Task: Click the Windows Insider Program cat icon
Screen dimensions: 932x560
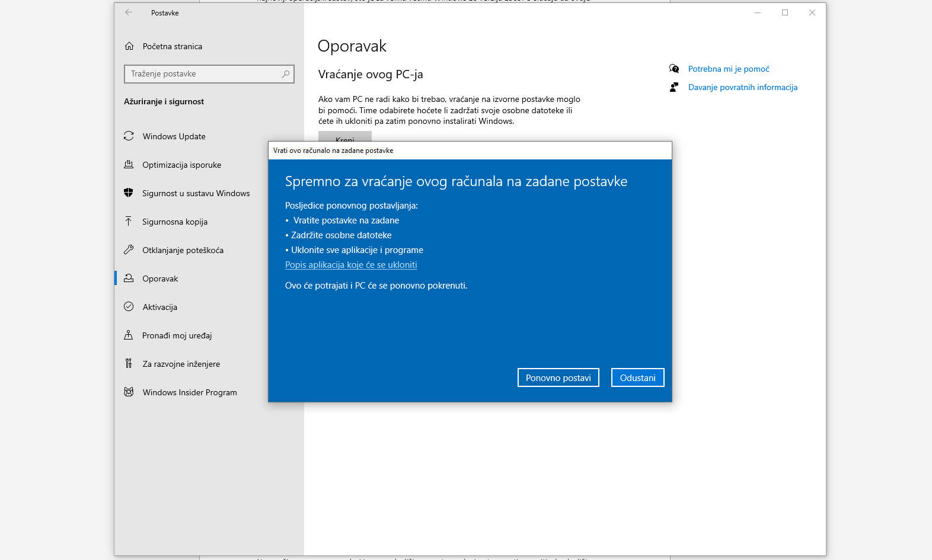Action: [129, 392]
